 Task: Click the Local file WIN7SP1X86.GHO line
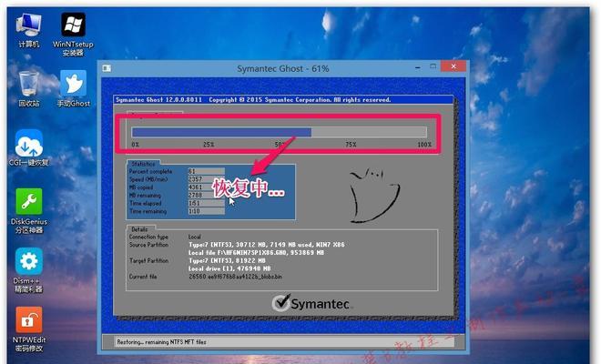(x=256, y=252)
